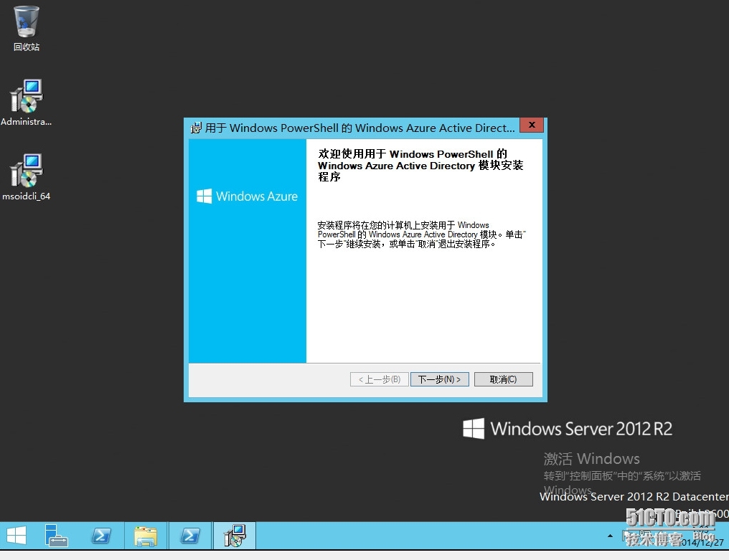Select the msoidcli_64 installer desktop icon

tap(26, 176)
